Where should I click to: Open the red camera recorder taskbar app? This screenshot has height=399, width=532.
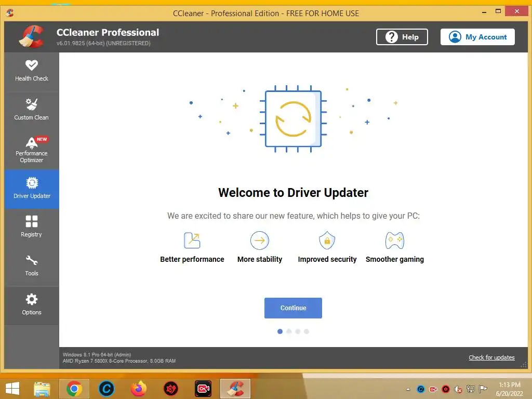click(x=203, y=389)
